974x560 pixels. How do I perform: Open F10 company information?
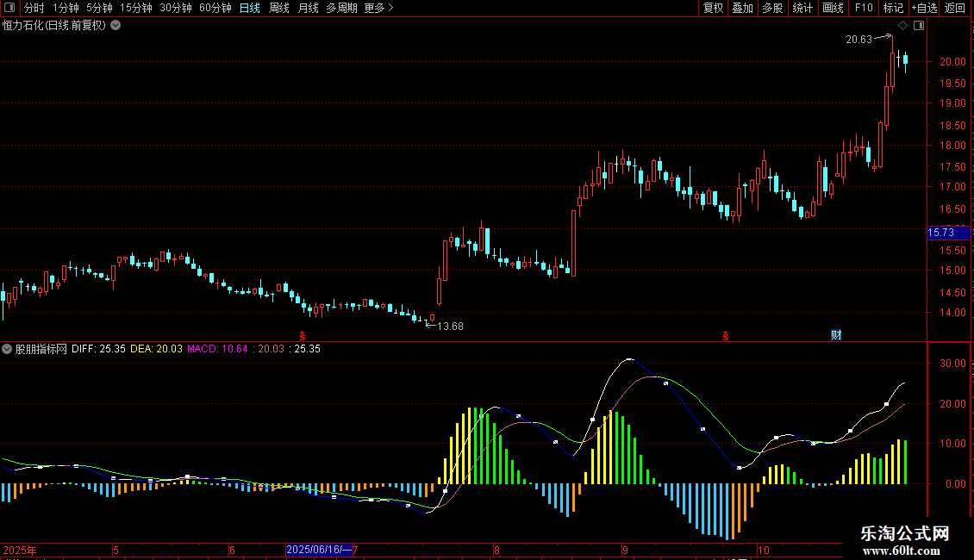[x=863, y=8]
